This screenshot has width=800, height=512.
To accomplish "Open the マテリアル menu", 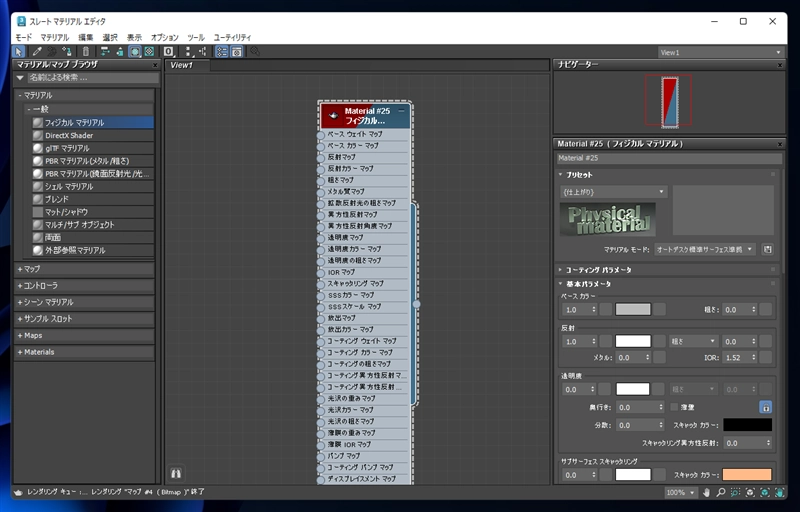I will tap(55, 37).
